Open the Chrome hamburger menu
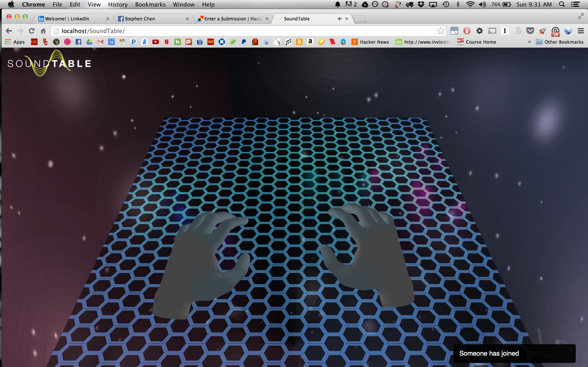Screen dimensions: 588x367 (581, 31)
